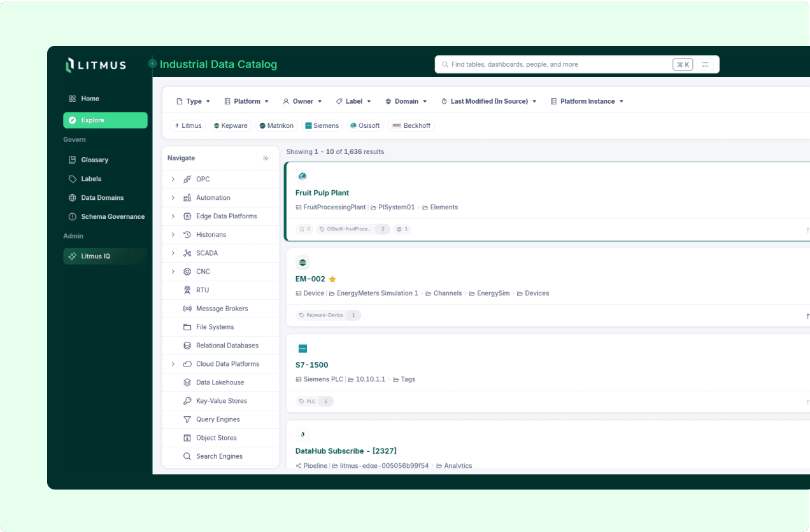Filter by the Siemens platform chip
The height and width of the screenshot is (532, 810).
322,126
